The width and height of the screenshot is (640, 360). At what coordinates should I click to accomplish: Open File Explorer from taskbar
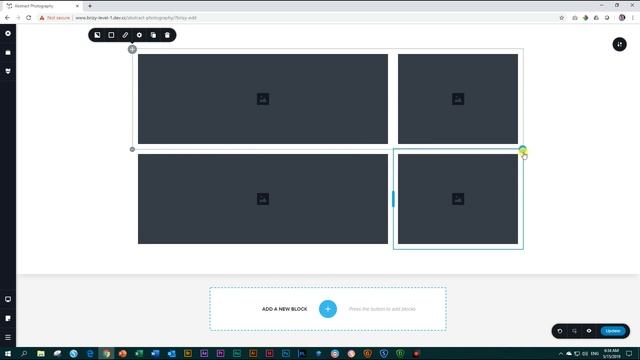tap(41, 353)
